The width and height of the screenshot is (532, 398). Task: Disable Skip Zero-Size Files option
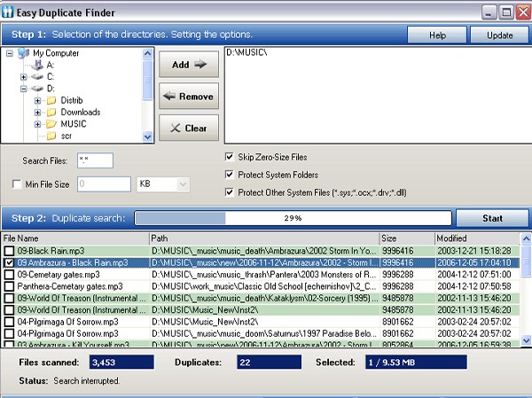(230, 157)
